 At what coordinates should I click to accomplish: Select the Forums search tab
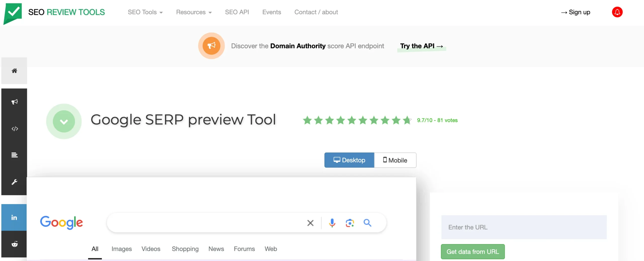click(244, 249)
